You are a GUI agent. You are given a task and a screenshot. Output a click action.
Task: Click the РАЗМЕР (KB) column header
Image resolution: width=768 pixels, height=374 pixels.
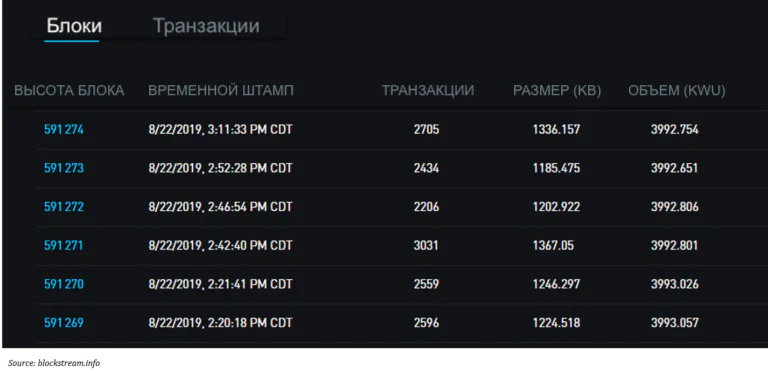pyautogui.click(x=557, y=91)
